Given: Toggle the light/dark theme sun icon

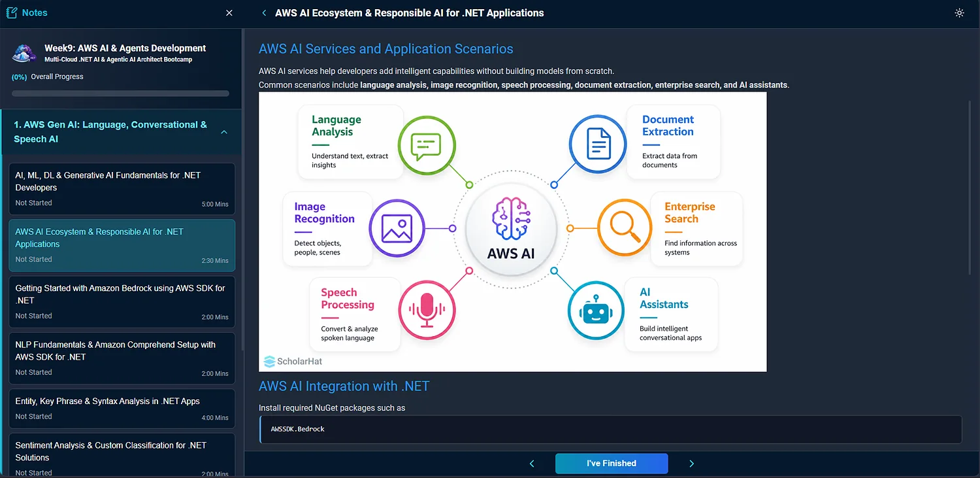Looking at the screenshot, I should tap(959, 13).
